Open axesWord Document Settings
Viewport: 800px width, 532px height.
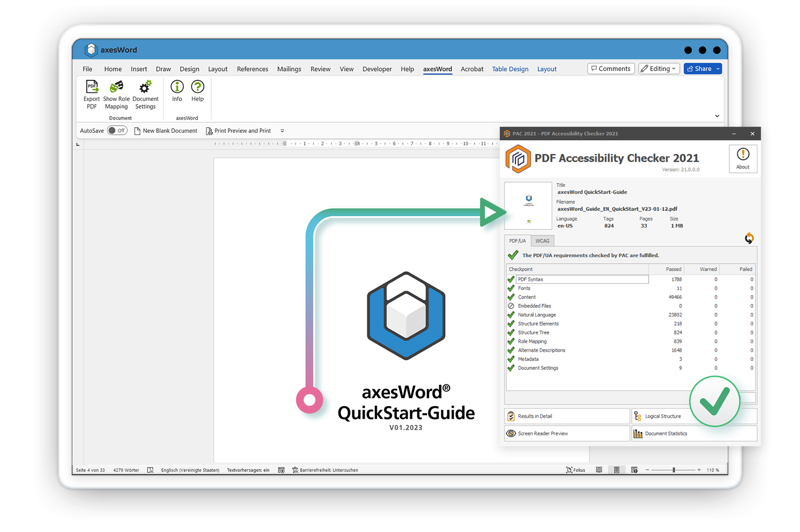tap(145, 94)
